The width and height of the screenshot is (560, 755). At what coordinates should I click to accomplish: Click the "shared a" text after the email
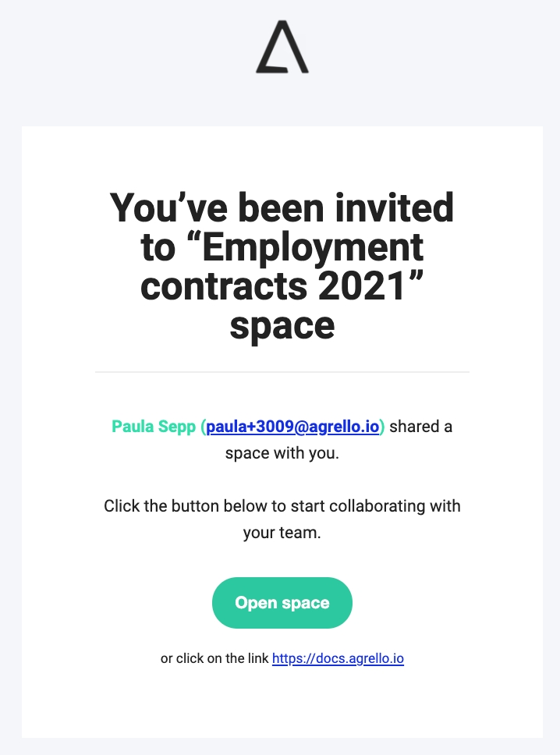coord(420,427)
